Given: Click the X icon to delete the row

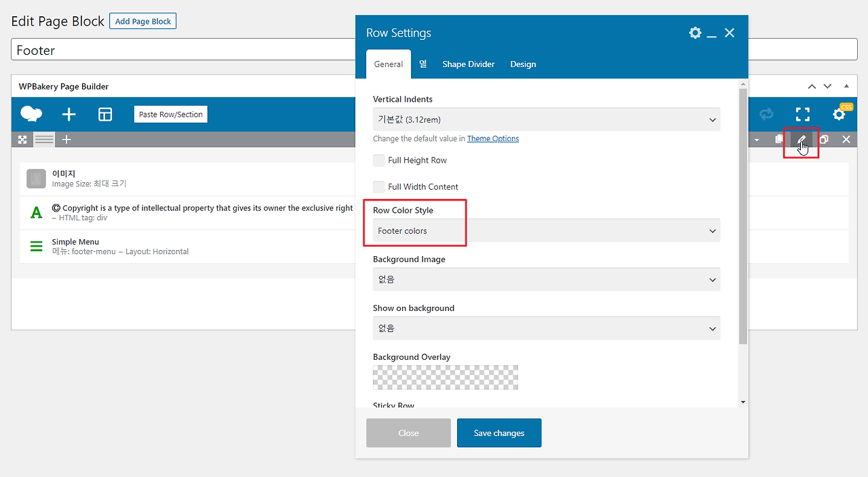Looking at the screenshot, I should point(846,140).
